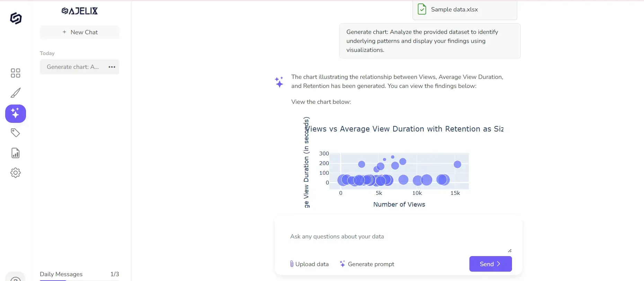Image resolution: width=644 pixels, height=281 pixels.
Task: Open settings via the gear icon
Action: (x=16, y=173)
